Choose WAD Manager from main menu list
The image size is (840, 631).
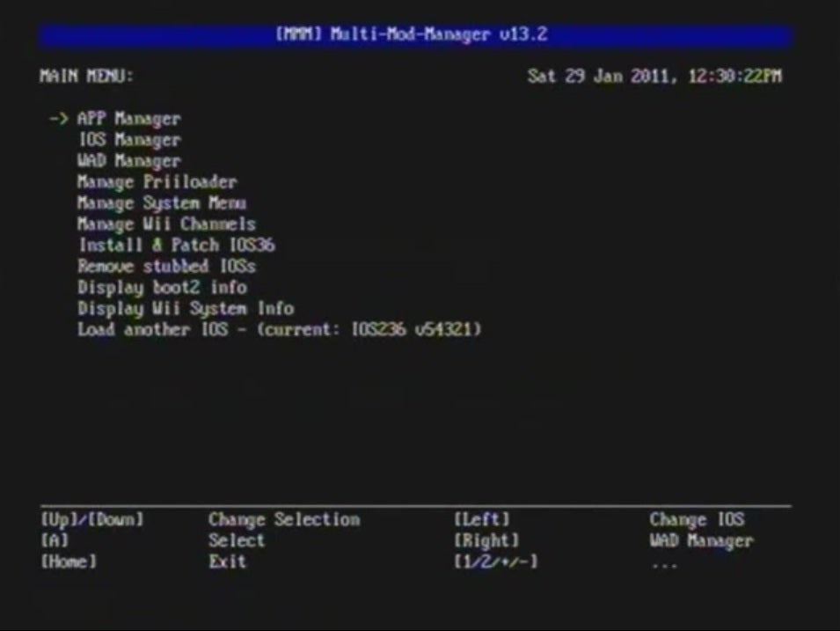[129, 161]
